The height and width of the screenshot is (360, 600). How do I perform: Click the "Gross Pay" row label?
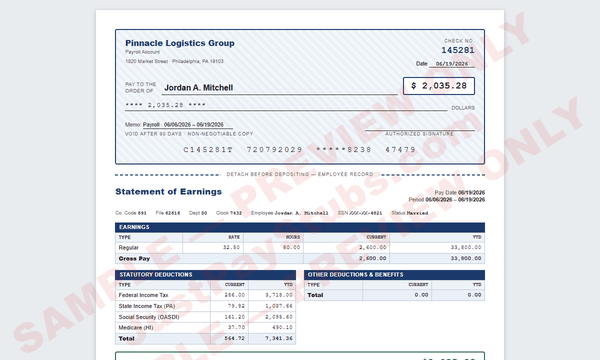[x=134, y=259]
